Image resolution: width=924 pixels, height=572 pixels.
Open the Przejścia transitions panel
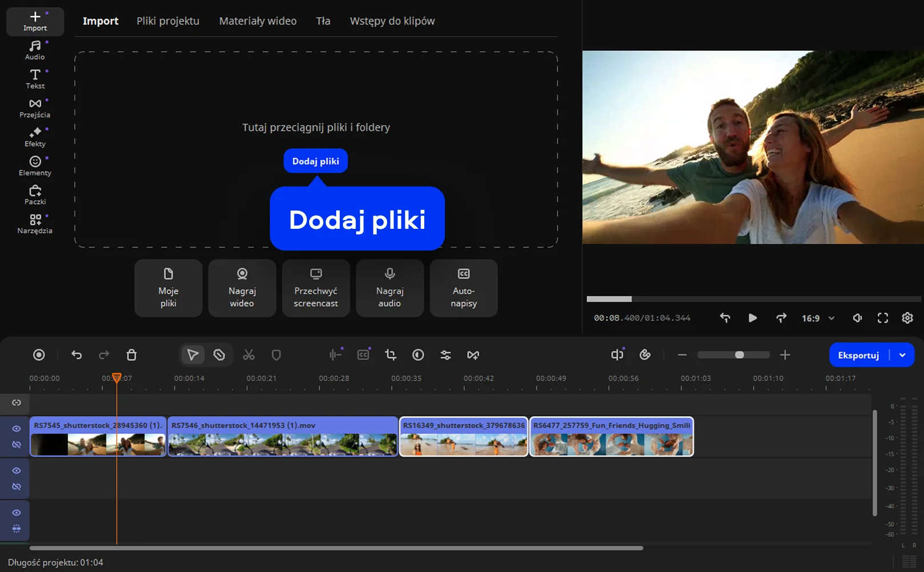pos(35,108)
